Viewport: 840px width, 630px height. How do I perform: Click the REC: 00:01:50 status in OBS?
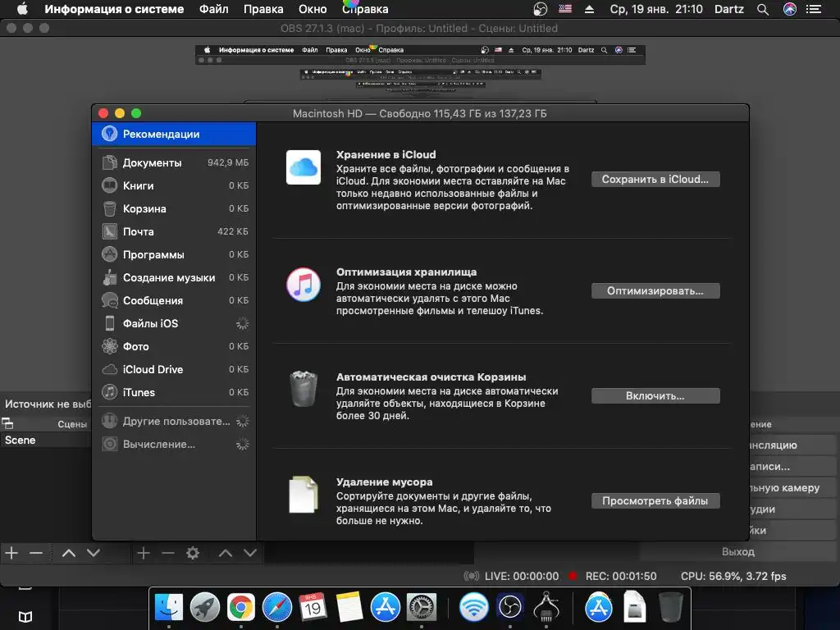(621, 577)
